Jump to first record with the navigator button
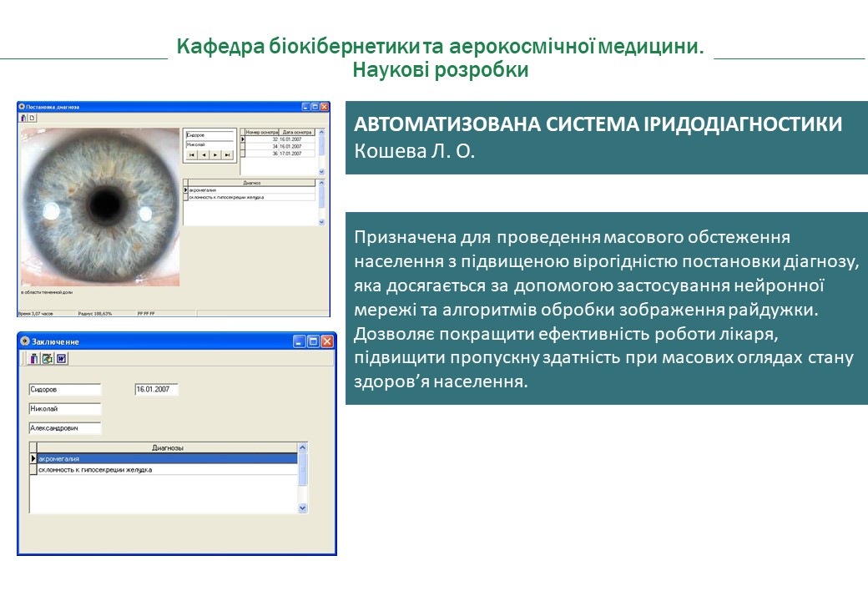The width and height of the screenshot is (868, 601). [191, 154]
